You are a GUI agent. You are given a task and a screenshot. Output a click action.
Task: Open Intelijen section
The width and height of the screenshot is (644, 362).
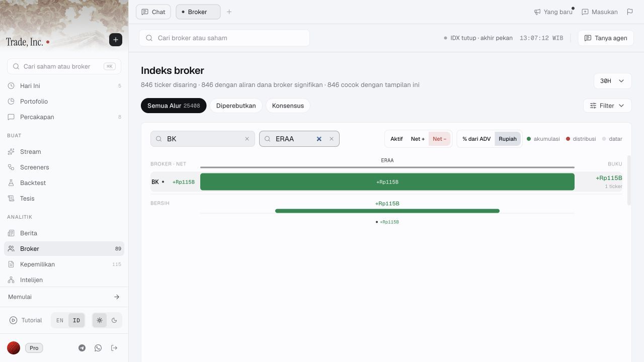click(x=64, y=280)
